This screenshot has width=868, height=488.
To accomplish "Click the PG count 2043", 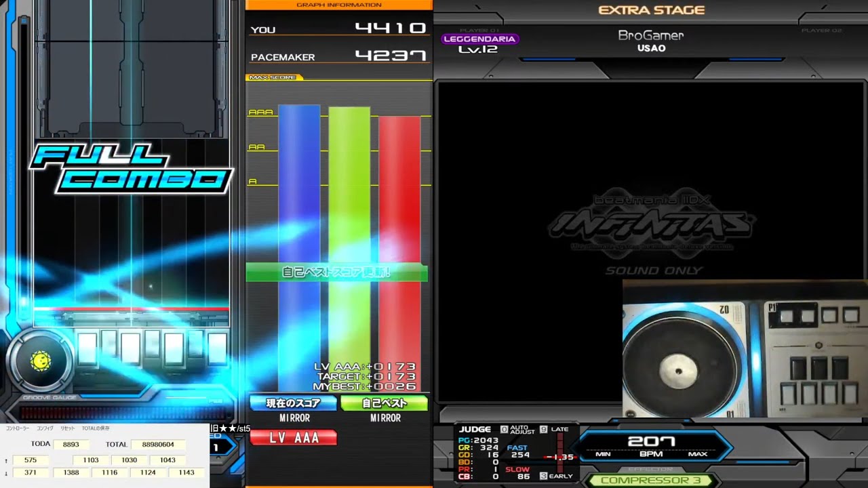I will (486, 441).
